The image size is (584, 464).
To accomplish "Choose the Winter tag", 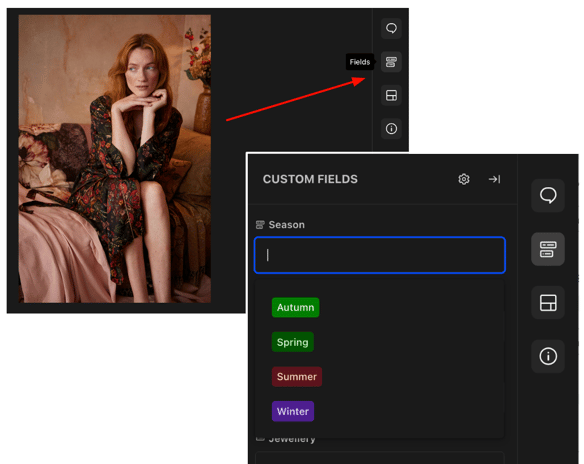I will (x=293, y=411).
